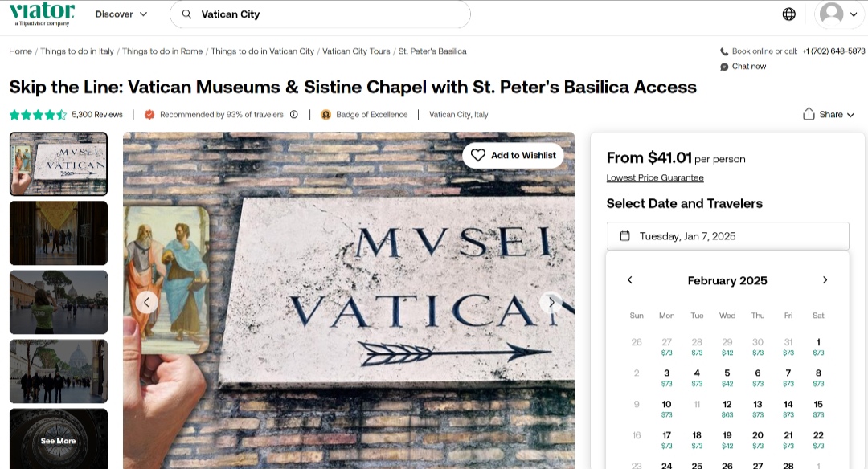Go to previous calendar month
The height and width of the screenshot is (469, 868).
click(x=630, y=280)
